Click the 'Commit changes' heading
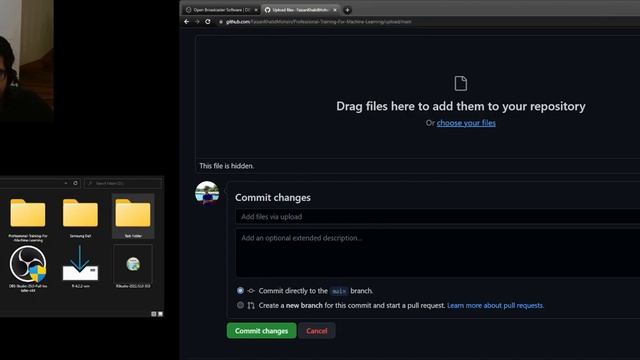The height and width of the screenshot is (360, 640). [273, 198]
